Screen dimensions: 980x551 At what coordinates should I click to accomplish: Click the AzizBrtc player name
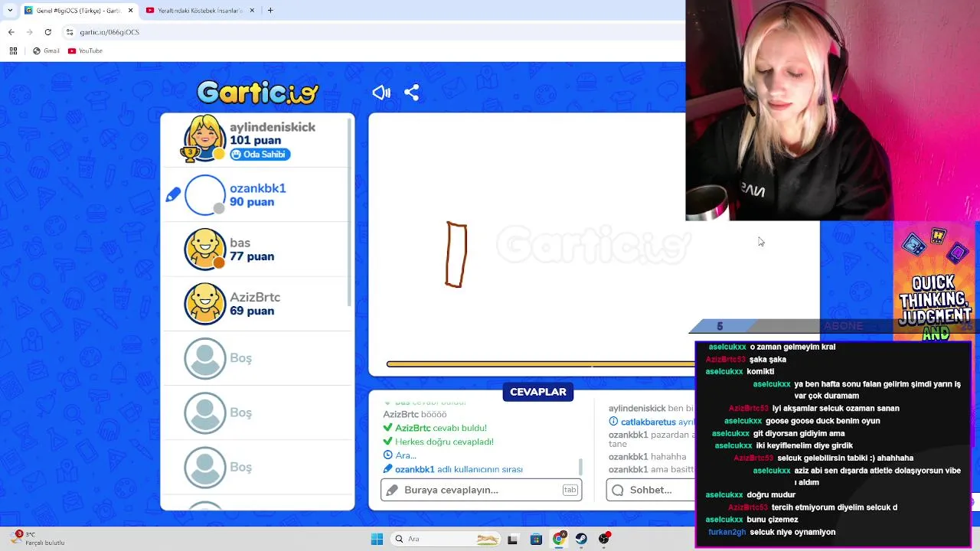[x=255, y=297]
